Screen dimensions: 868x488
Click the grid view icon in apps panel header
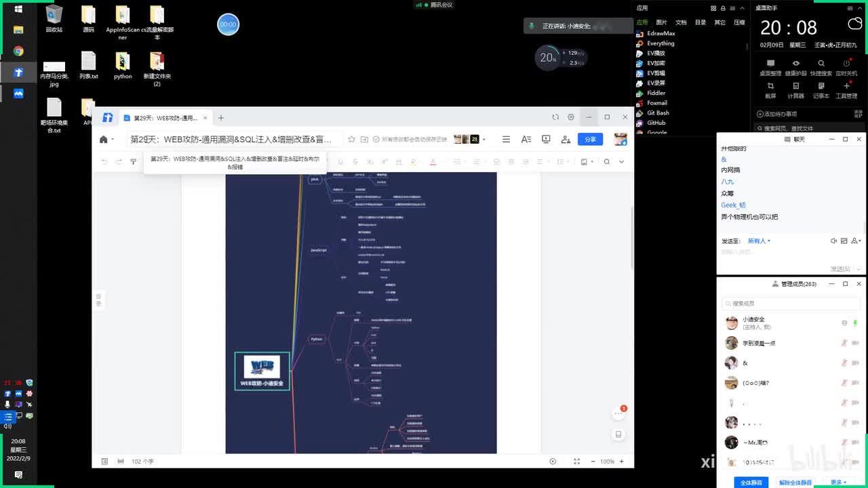713,8
